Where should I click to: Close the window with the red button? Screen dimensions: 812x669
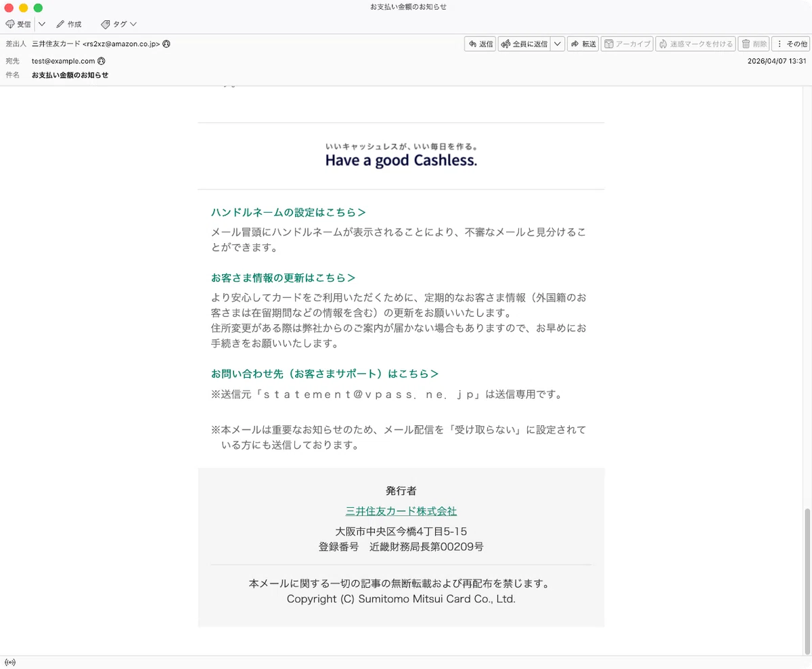pyautogui.click(x=9, y=7)
